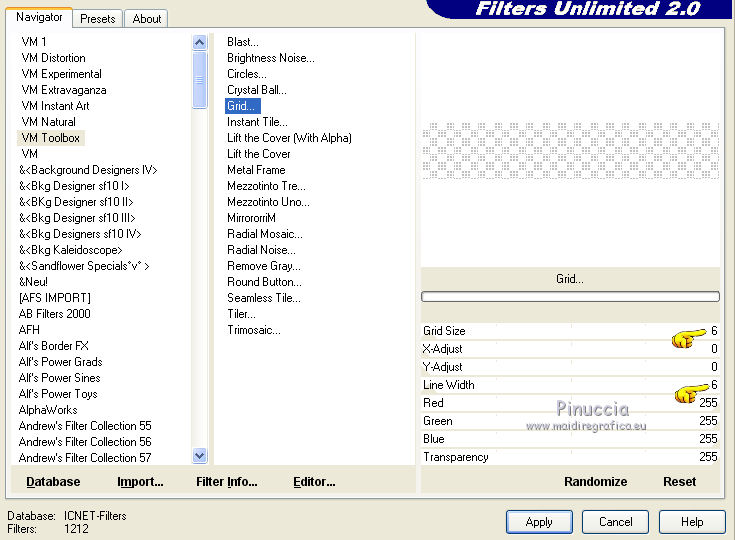The width and height of the screenshot is (735, 540).
Task: Select AB Filters 2000 category
Action: pyautogui.click(x=54, y=314)
